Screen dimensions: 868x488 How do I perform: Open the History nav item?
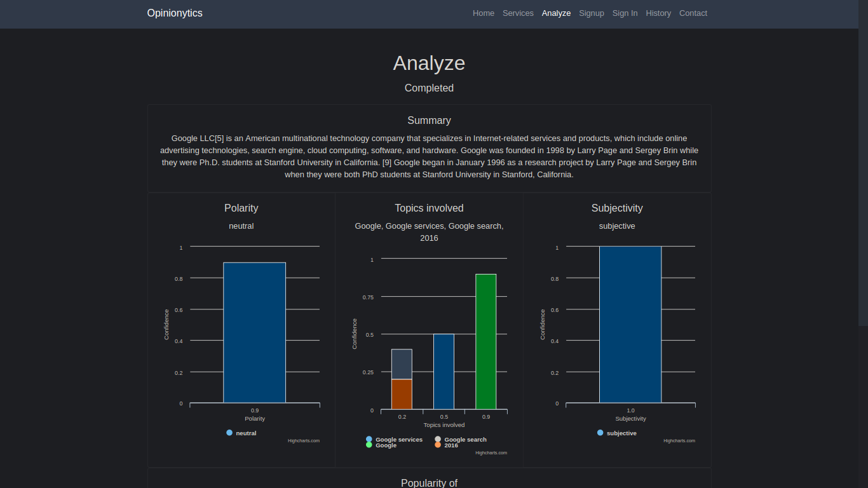tap(658, 13)
